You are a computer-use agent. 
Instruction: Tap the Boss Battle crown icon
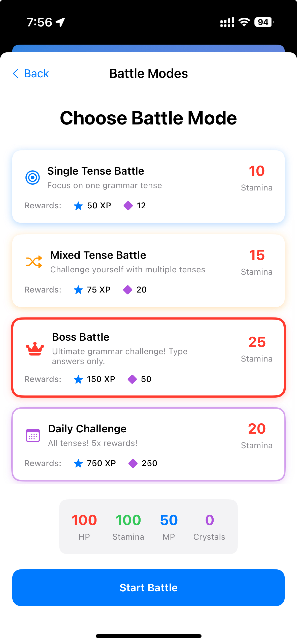click(x=35, y=349)
